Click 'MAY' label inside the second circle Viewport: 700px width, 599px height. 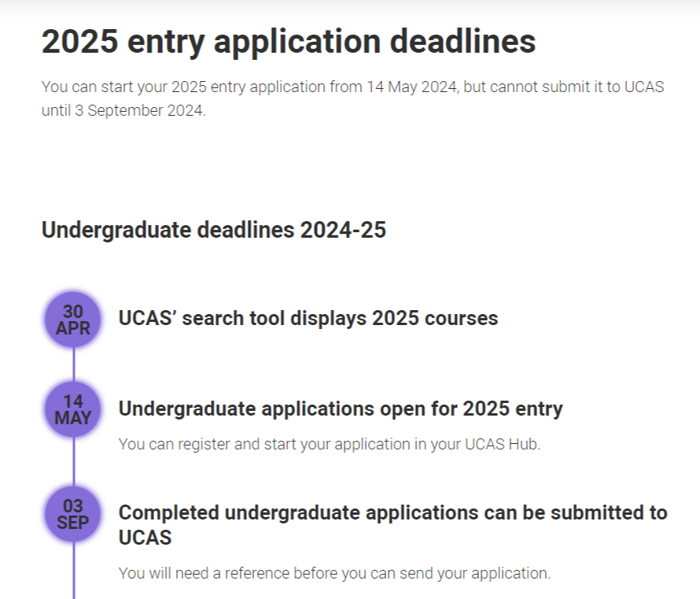(73, 418)
